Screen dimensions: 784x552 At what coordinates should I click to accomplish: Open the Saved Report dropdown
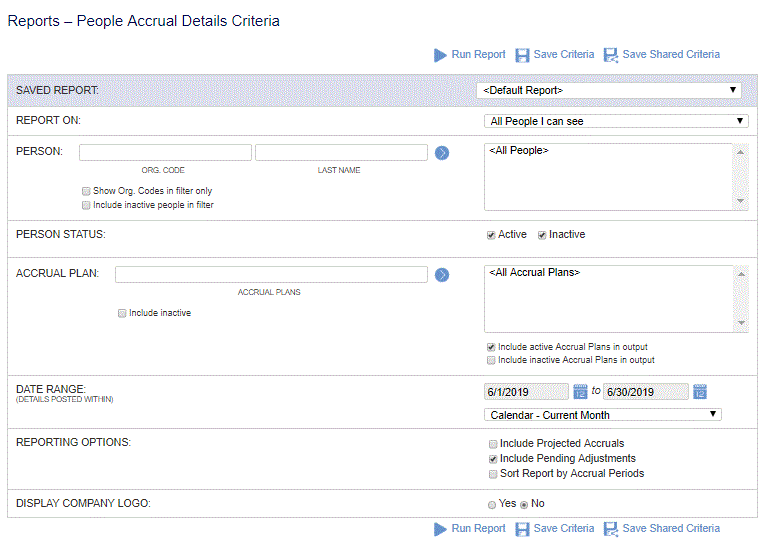click(x=609, y=90)
